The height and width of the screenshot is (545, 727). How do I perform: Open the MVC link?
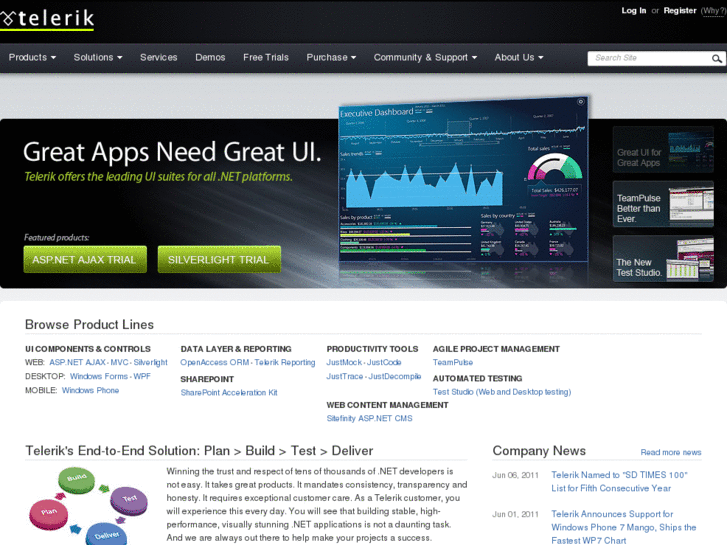click(119, 362)
